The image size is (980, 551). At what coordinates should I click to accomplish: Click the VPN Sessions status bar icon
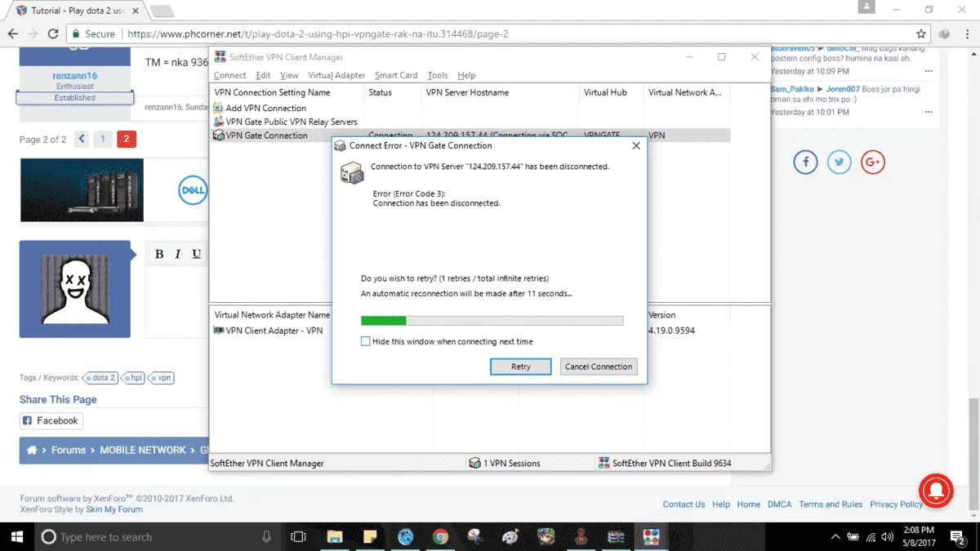(474, 463)
